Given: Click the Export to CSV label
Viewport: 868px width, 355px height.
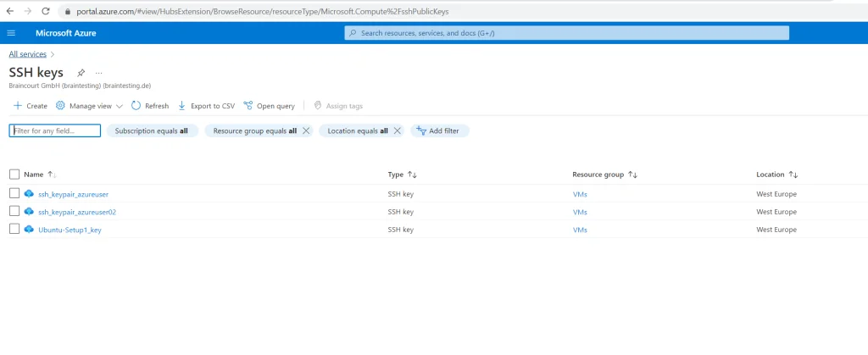Looking at the screenshot, I should pyautogui.click(x=213, y=106).
